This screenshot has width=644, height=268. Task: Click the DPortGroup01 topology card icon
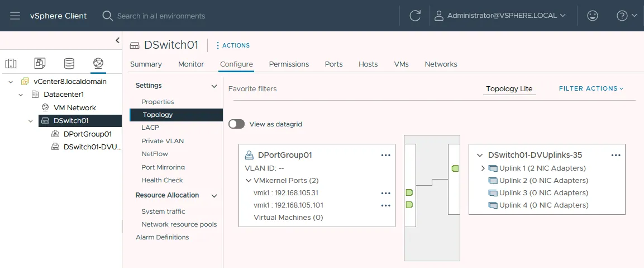coord(249,155)
